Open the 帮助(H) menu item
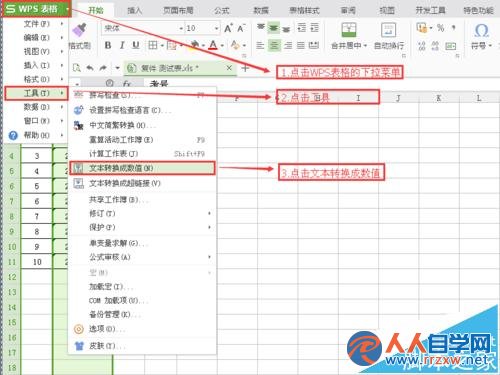 (x=36, y=135)
